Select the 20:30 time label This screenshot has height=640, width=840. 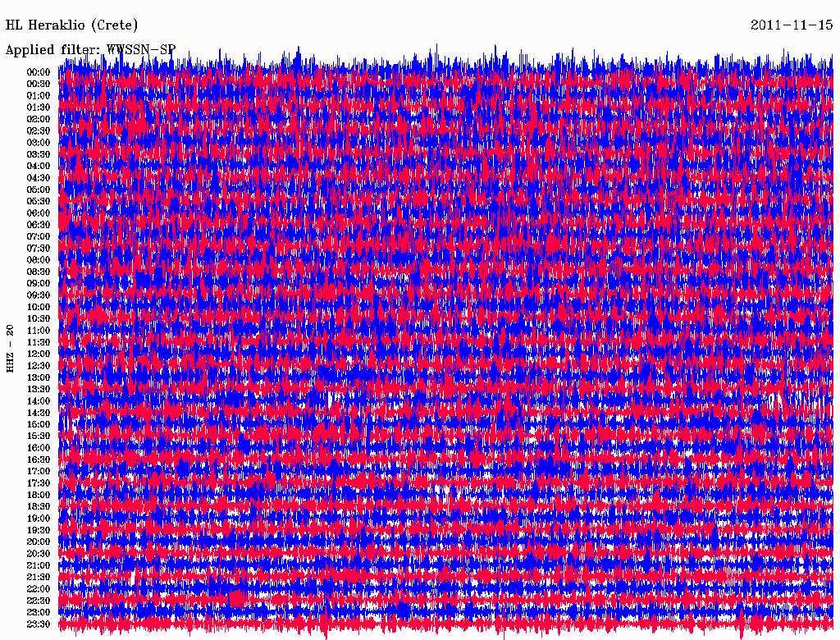pyautogui.click(x=39, y=554)
